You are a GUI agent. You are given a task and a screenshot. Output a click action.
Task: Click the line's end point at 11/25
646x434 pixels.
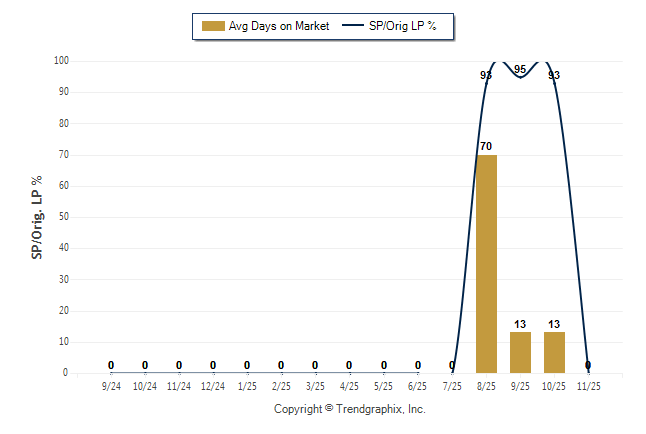(588, 366)
